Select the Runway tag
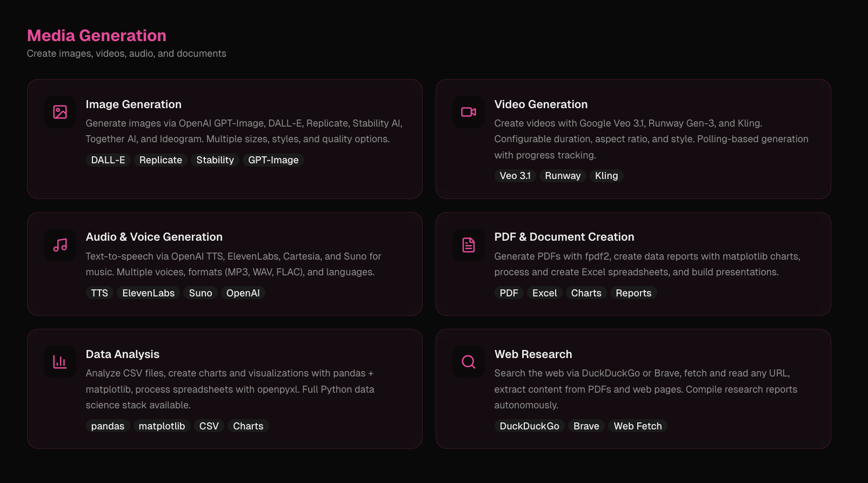This screenshot has width=868, height=483. pos(563,176)
